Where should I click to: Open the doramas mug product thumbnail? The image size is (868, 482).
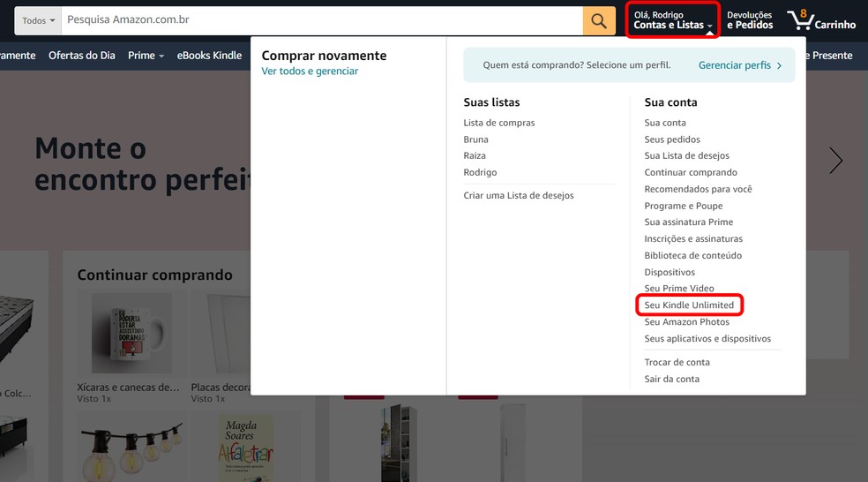131,333
